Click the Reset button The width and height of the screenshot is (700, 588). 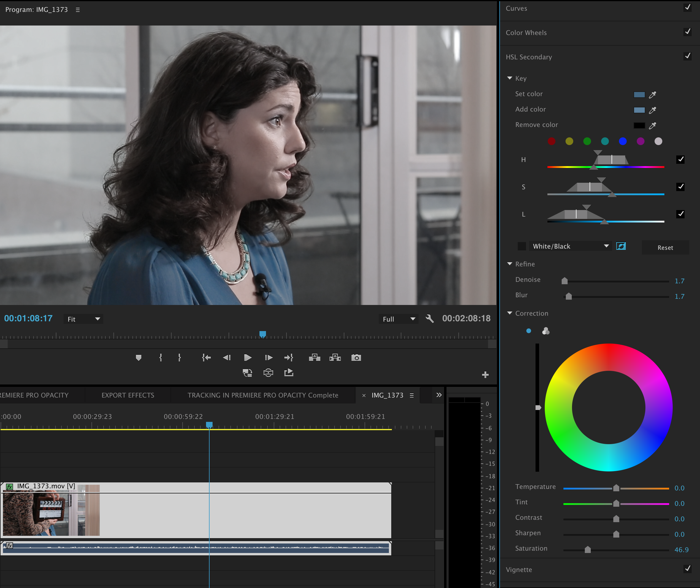[665, 248]
